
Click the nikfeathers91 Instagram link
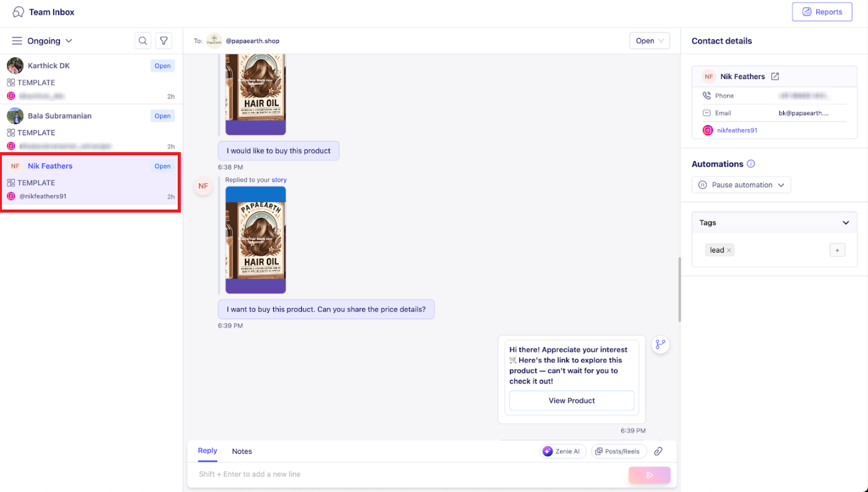[x=737, y=130]
